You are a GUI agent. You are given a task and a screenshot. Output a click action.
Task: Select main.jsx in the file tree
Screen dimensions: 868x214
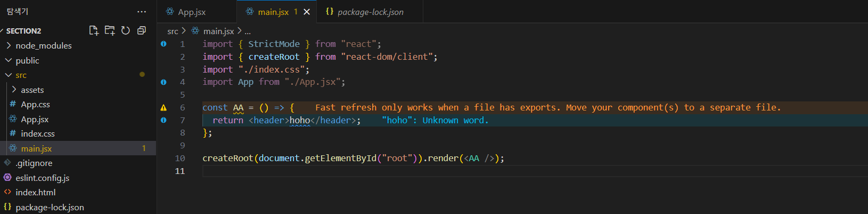pyautogui.click(x=36, y=148)
